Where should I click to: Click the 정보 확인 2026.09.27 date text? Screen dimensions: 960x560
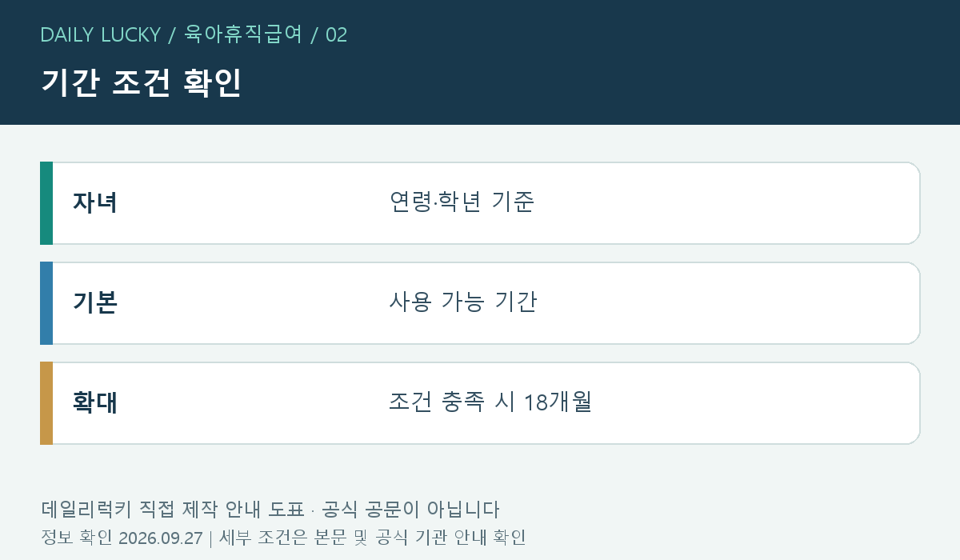click(122, 538)
